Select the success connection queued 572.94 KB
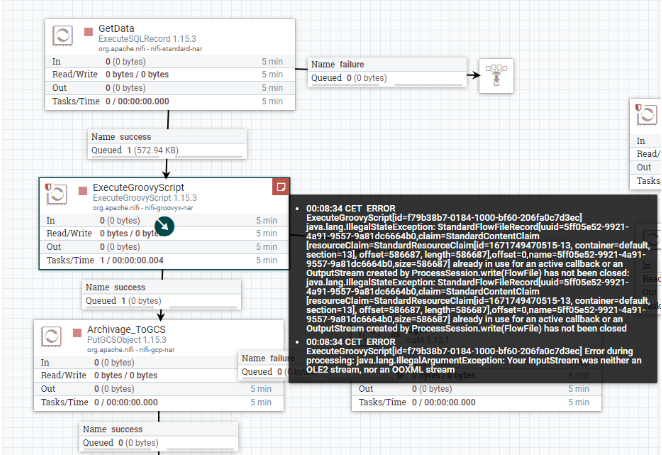This screenshot has width=662, height=455. 167,144
